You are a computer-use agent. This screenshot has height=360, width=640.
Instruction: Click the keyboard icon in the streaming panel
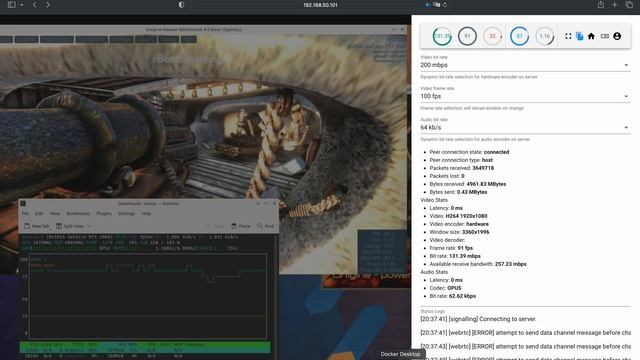click(x=605, y=36)
